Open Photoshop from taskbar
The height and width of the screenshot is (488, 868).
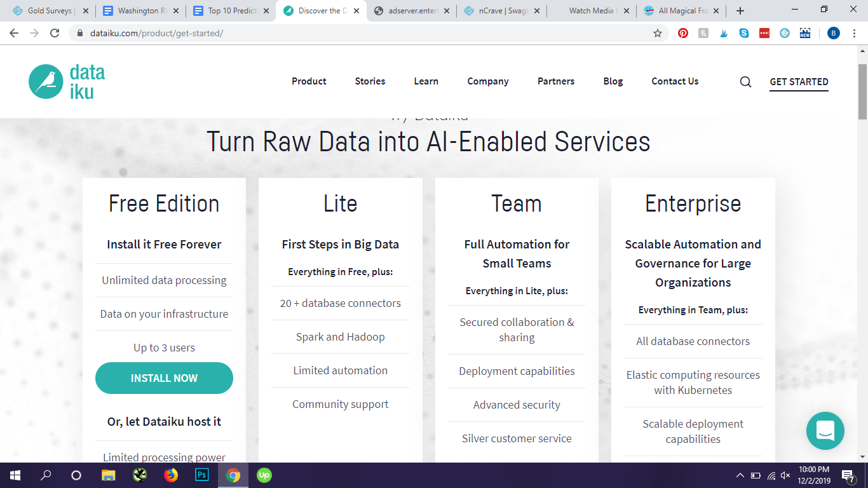[x=202, y=475]
